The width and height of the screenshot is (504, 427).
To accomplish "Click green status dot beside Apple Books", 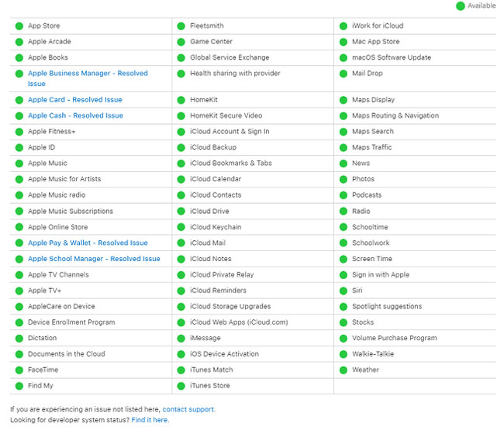I will (x=19, y=58).
